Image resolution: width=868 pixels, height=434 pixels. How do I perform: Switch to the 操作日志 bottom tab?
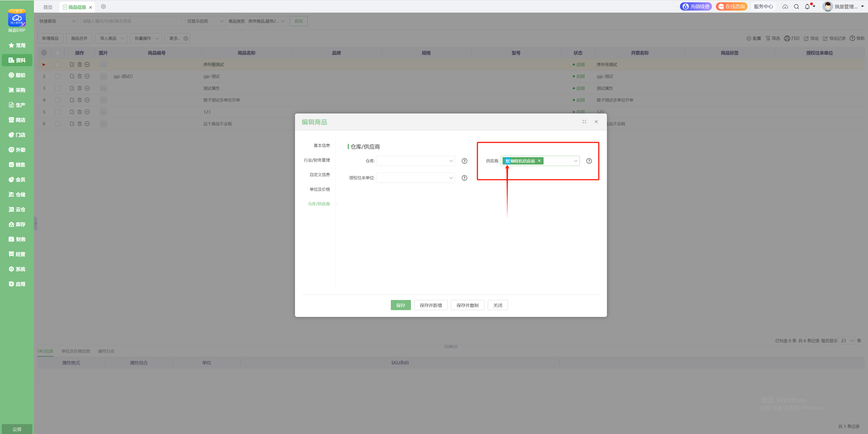click(x=106, y=351)
